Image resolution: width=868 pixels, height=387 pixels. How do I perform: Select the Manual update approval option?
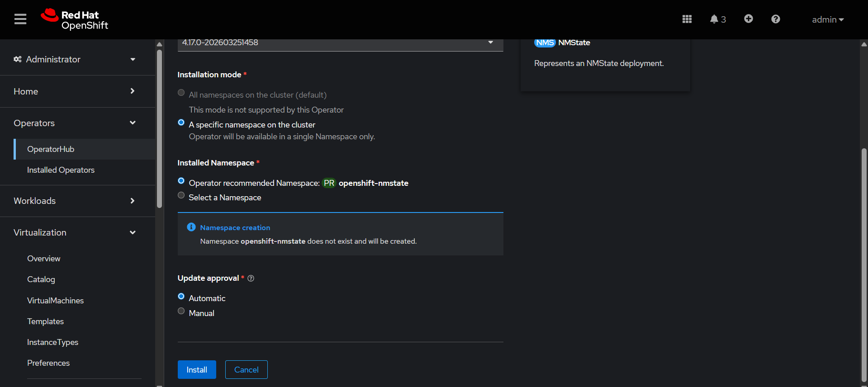point(181,311)
